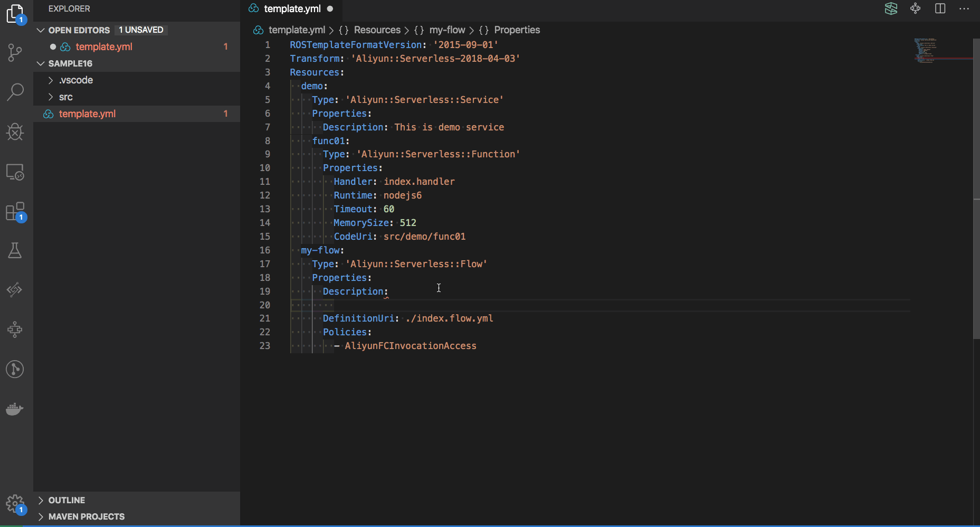The width and height of the screenshot is (980, 527).
Task: Open the editor More Actions ellipsis
Action: (x=964, y=8)
